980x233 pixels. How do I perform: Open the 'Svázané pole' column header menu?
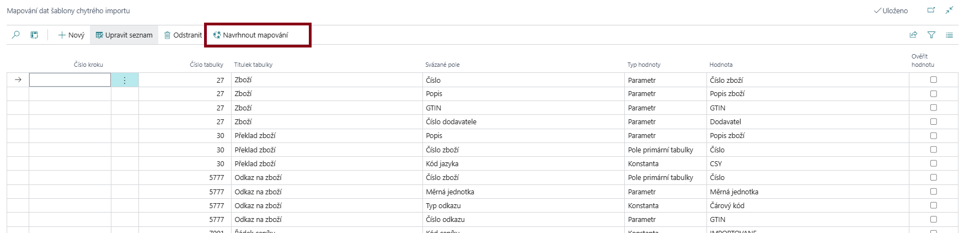[442, 65]
